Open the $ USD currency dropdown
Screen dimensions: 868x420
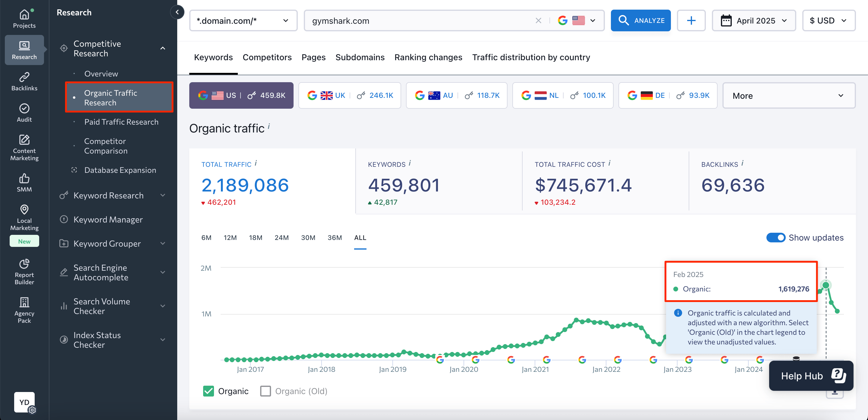829,20
